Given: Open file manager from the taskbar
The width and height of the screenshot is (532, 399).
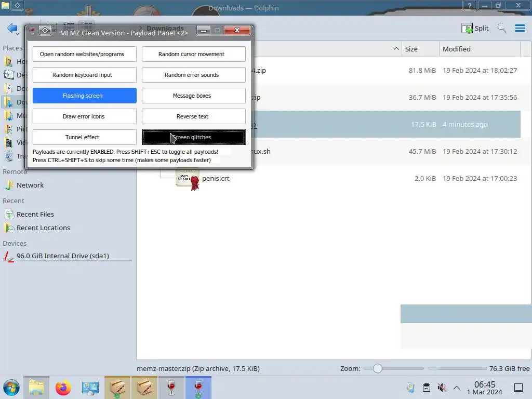Looking at the screenshot, I should click(36, 388).
